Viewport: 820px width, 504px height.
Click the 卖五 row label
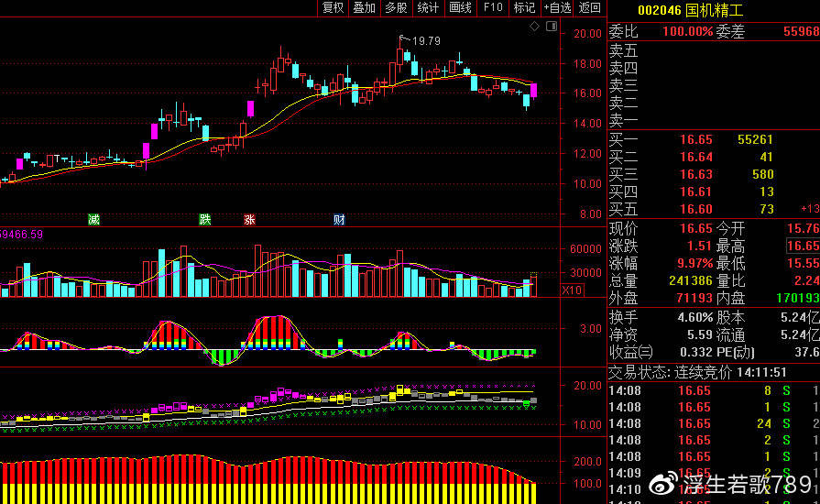(623, 50)
